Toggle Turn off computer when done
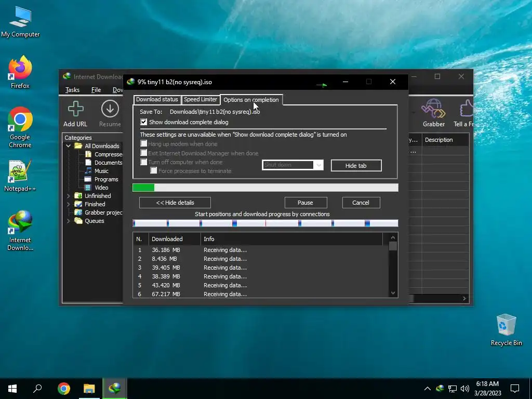The height and width of the screenshot is (399, 532). [x=144, y=162]
